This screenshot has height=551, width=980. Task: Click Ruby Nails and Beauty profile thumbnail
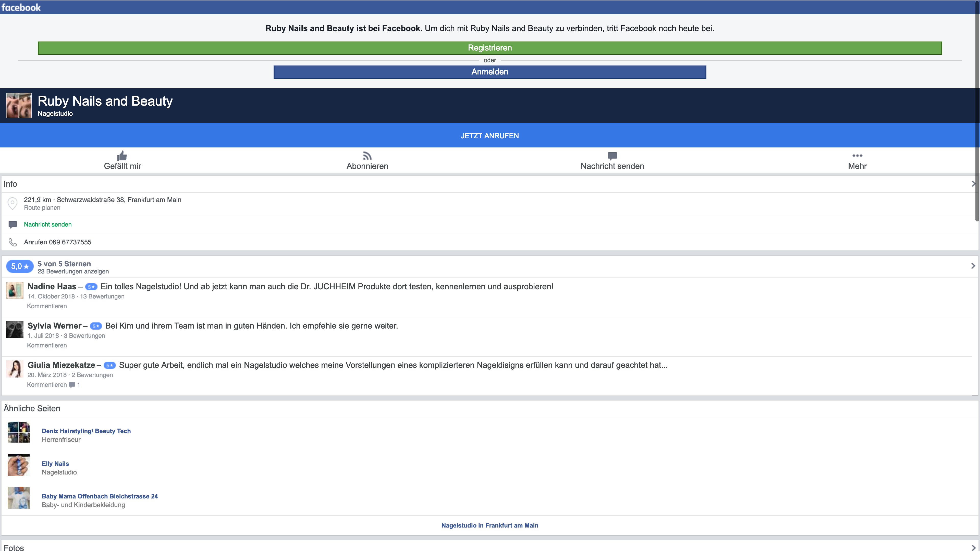click(19, 105)
